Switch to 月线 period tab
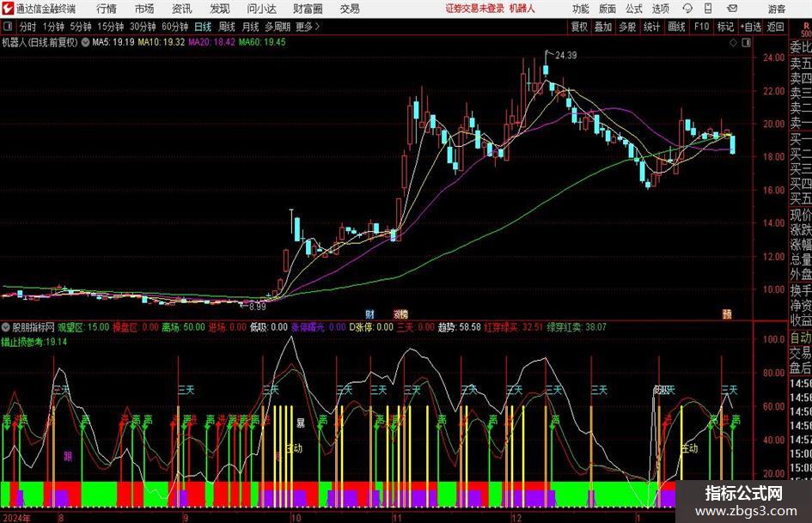 (x=251, y=27)
